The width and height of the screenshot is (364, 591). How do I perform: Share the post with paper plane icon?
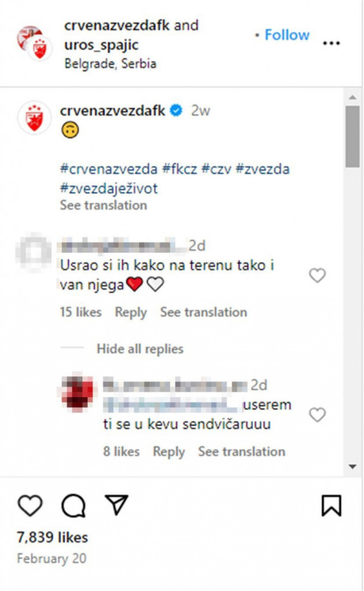click(116, 504)
